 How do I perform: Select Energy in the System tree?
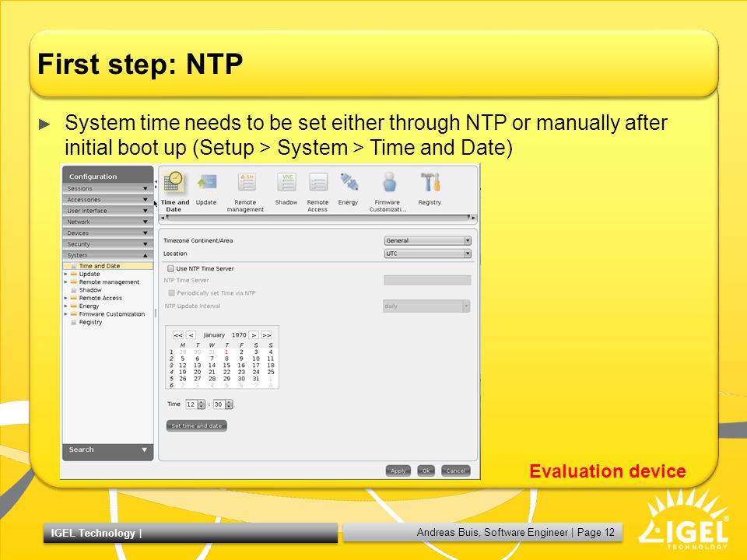pyautogui.click(x=89, y=306)
